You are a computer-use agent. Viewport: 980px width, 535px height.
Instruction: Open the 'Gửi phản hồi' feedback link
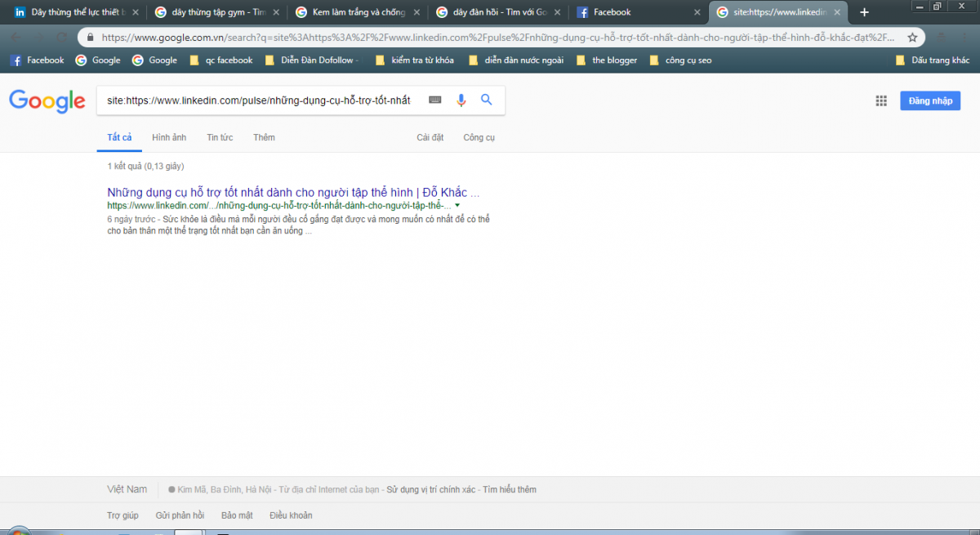(x=180, y=515)
